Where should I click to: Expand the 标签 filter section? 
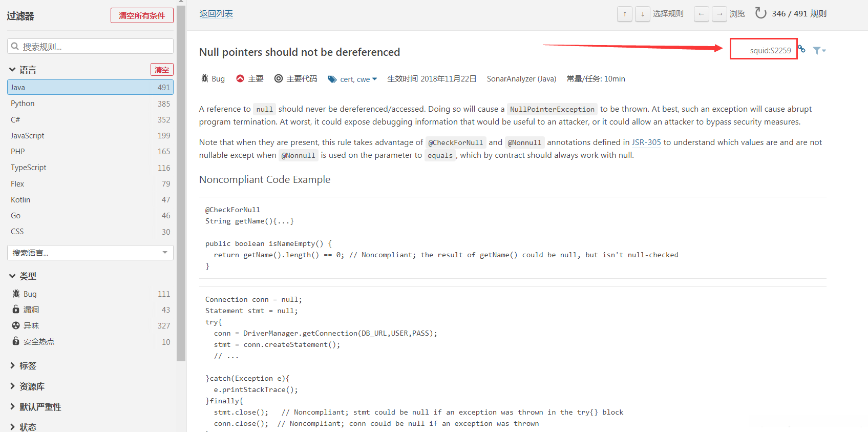click(23, 365)
